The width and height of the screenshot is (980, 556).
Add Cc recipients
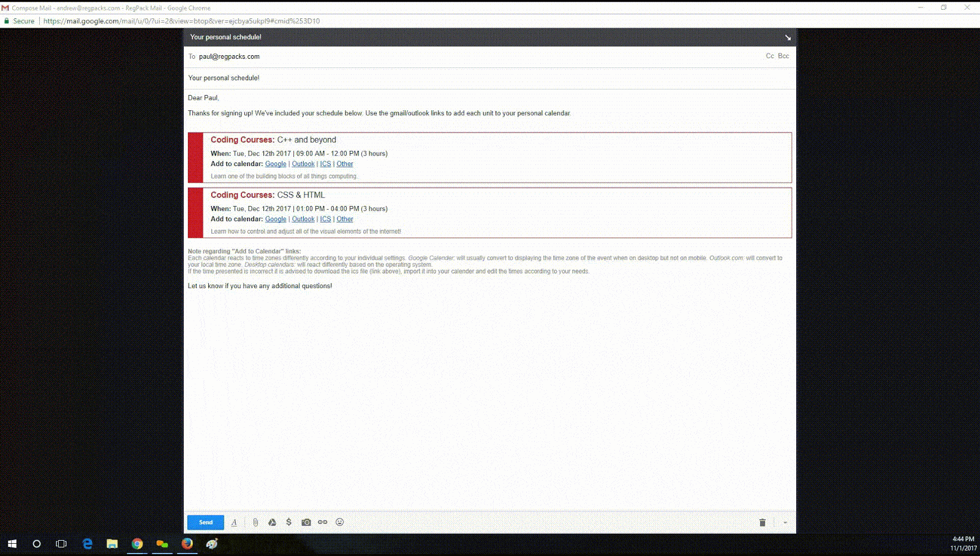coord(770,56)
